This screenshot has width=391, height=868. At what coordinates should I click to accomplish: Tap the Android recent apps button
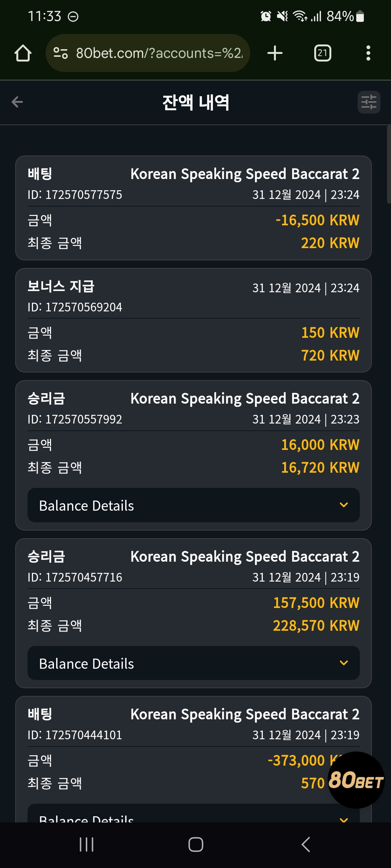pyautogui.click(x=87, y=844)
